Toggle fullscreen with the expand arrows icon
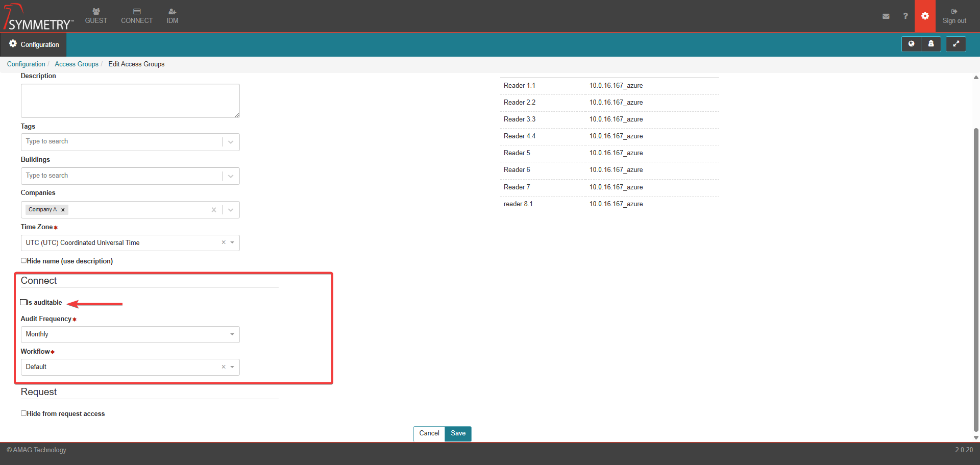 (956, 44)
